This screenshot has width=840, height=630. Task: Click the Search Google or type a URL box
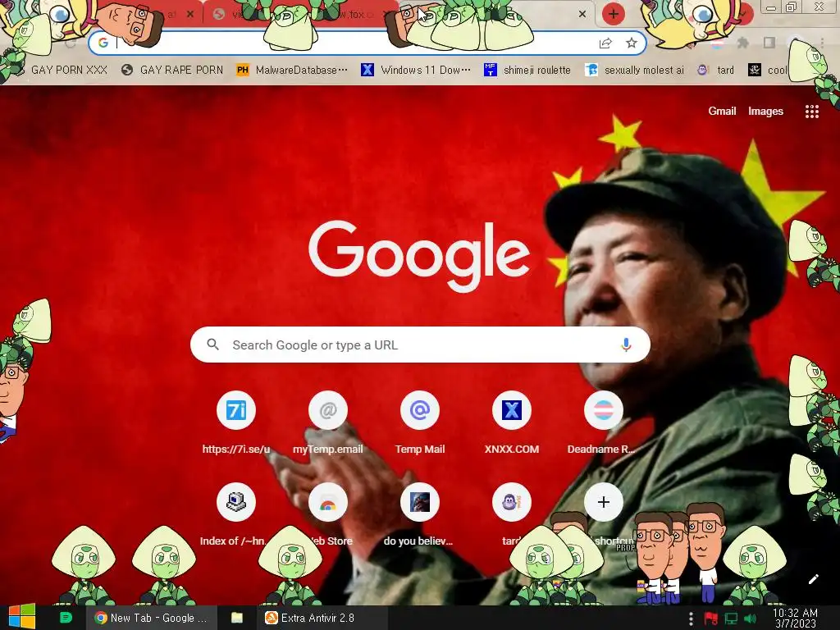pos(420,345)
